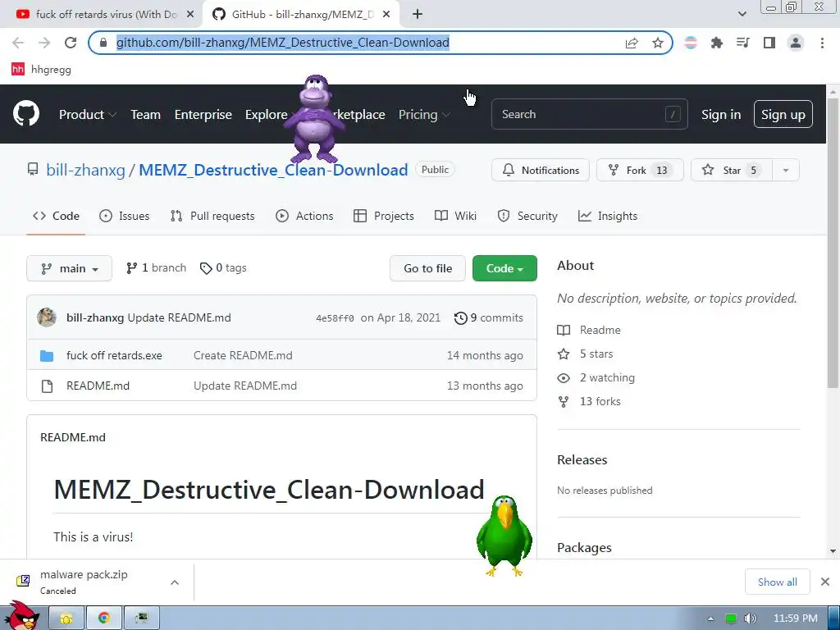
Task: Open the tab search chevron
Action: pos(742,14)
